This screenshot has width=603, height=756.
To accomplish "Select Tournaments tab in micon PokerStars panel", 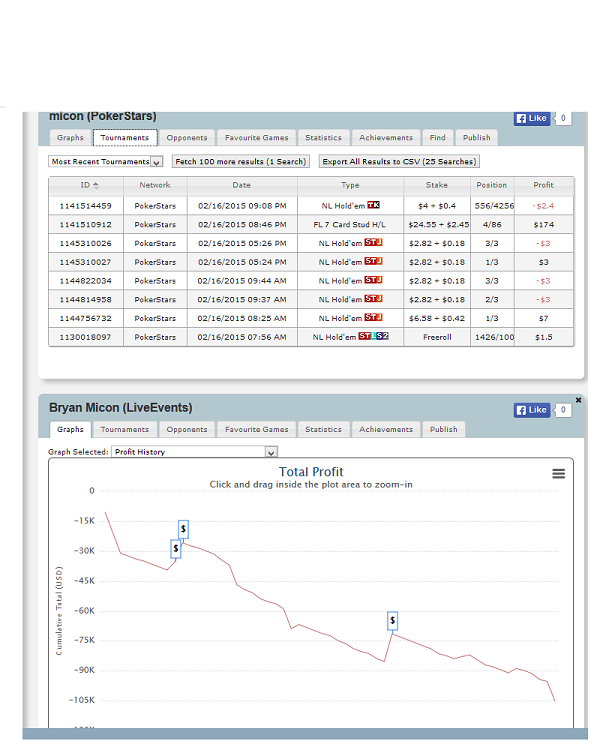I will (x=125, y=137).
